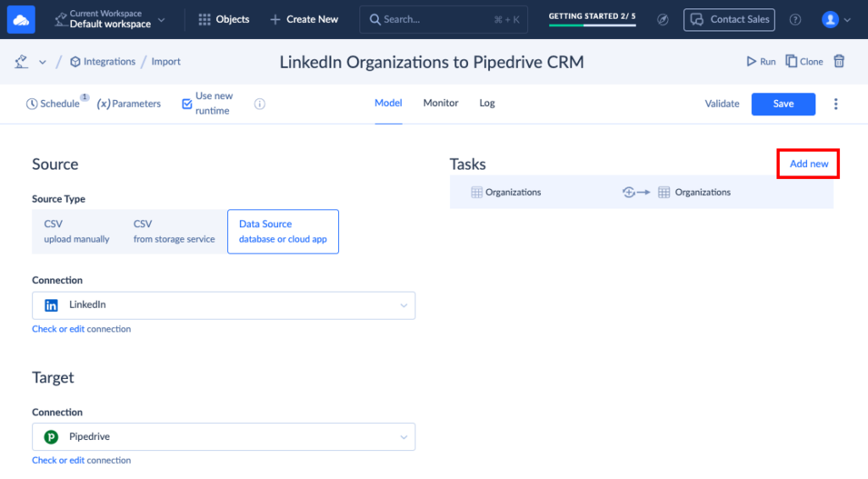Viewport: 868px width, 479px height.
Task: Click the target Organizations table icon
Action: [x=664, y=192]
